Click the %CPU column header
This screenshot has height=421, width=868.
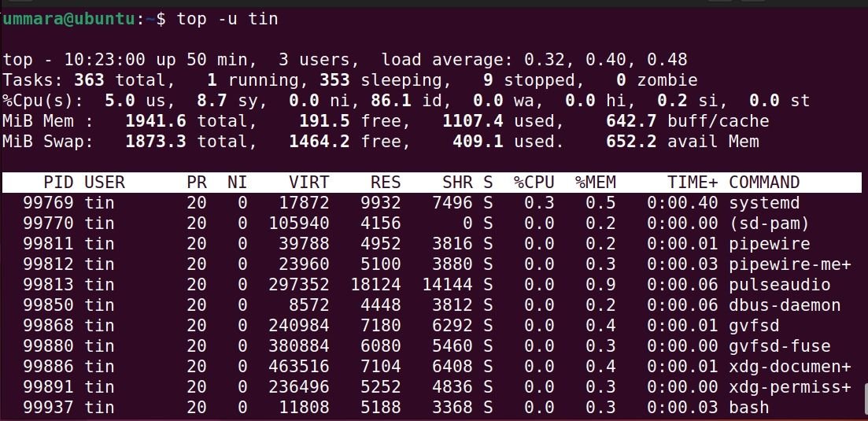click(x=534, y=183)
